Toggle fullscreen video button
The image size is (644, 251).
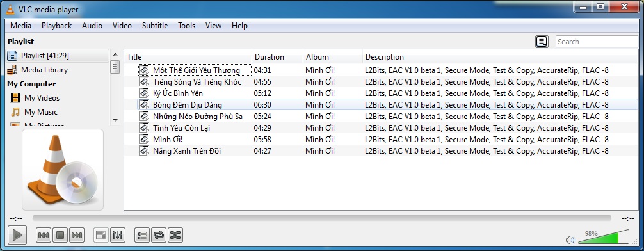(101, 236)
